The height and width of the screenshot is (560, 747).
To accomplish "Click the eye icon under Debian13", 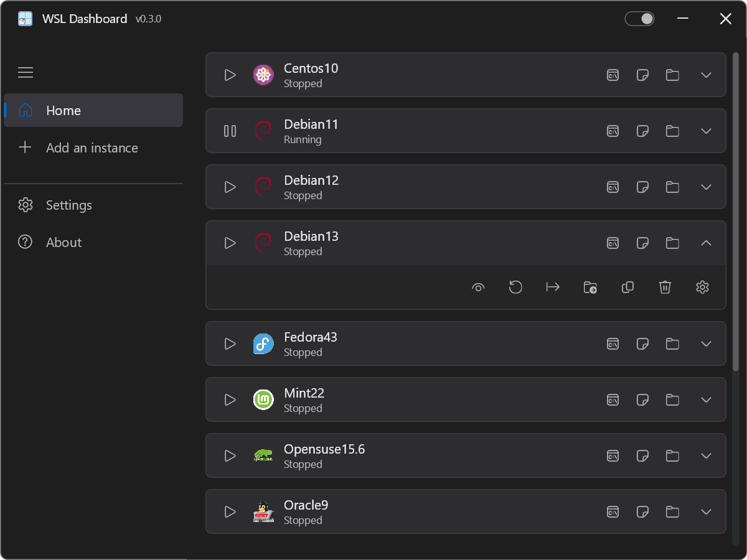I will click(x=478, y=287).
